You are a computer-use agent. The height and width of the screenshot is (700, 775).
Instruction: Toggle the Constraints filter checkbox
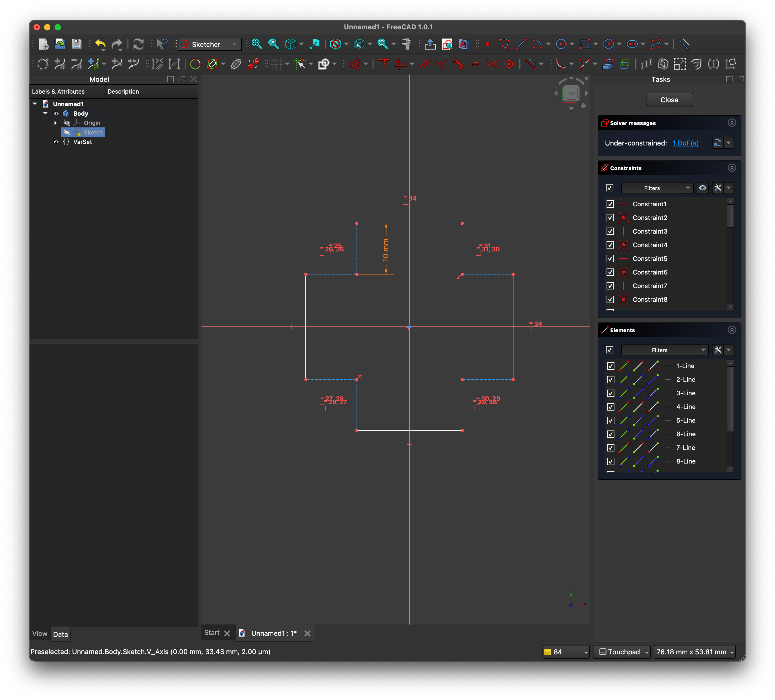click(x=610, y=188)
